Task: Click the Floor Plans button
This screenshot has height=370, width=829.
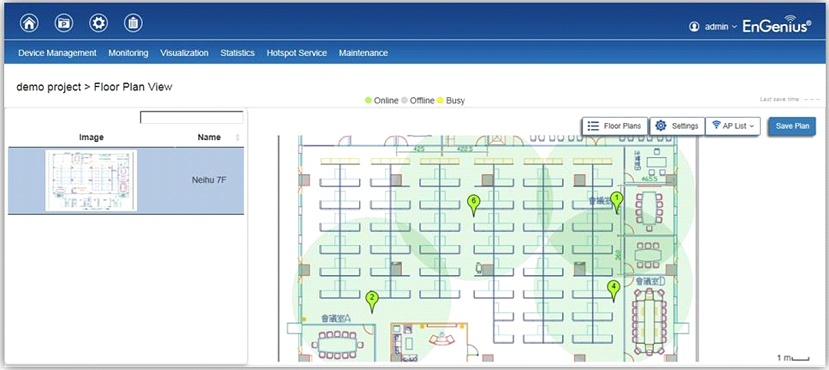Action: click(x=615, y=126)
